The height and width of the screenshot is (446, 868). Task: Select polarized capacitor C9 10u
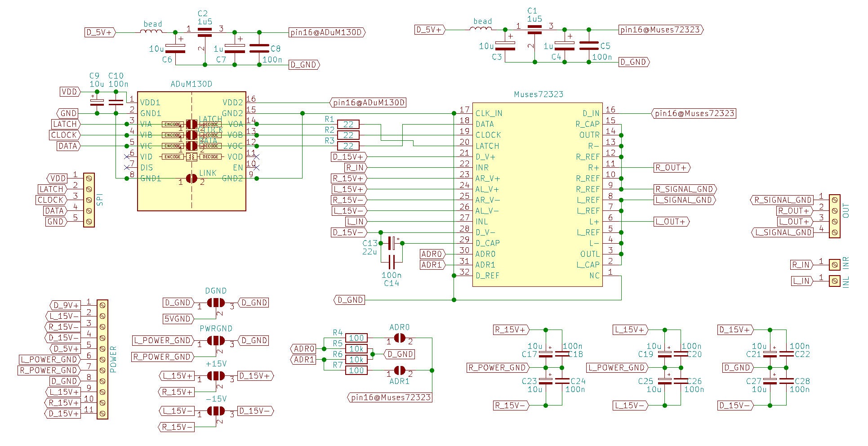pos(97,102)
